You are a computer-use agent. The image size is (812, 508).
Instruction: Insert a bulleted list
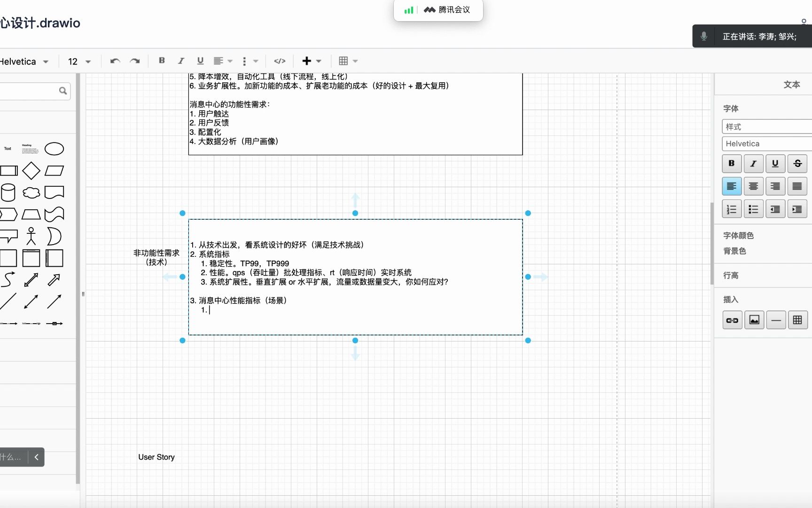[x=754, y=209]
